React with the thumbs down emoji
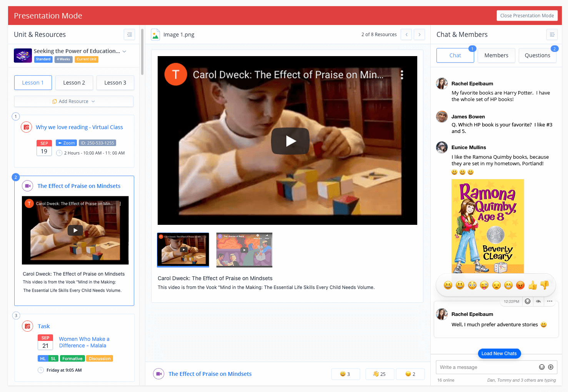The image size is (568, 392). [x=545, y=285]
